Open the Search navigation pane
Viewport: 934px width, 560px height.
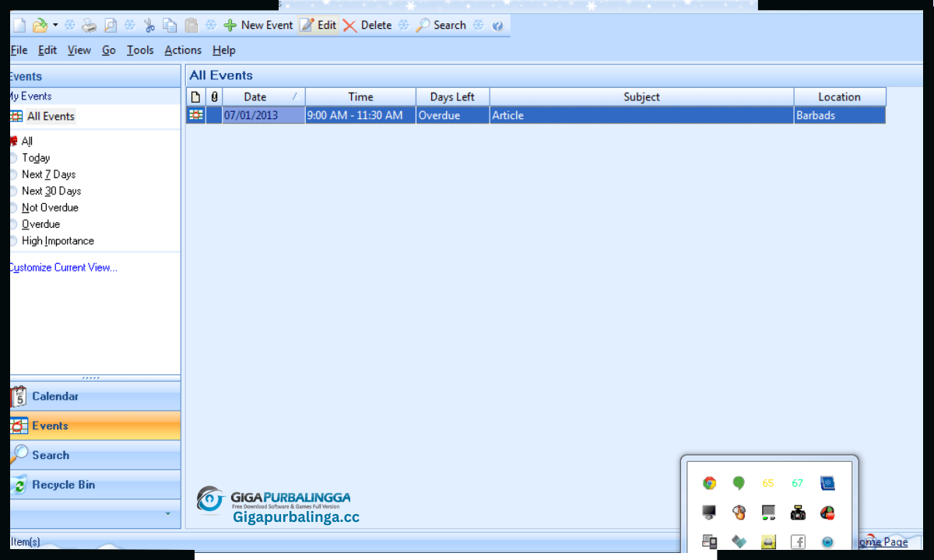click(95, 455)
